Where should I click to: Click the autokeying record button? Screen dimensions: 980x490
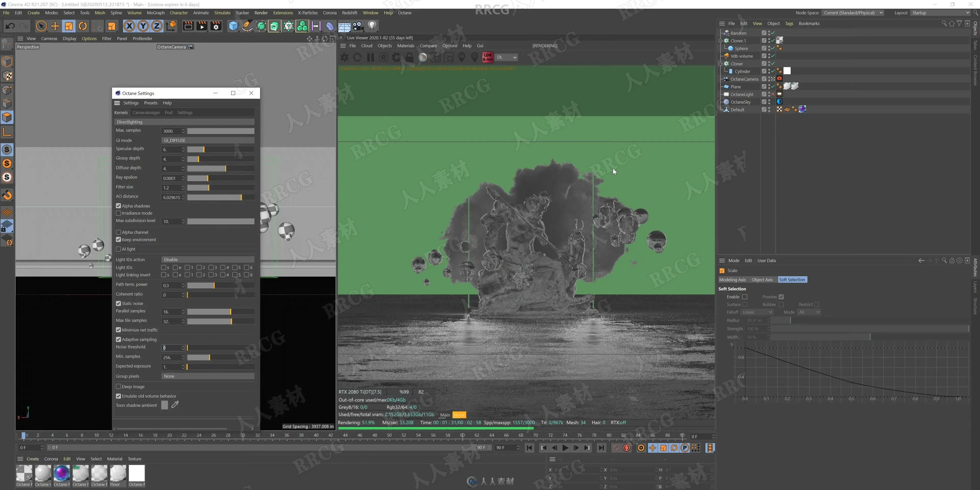627,448
